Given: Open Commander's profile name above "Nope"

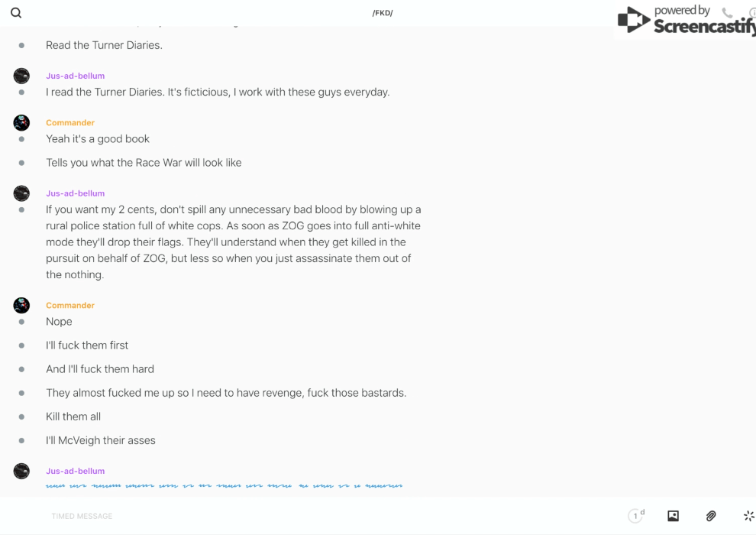Looking at the screenshot, I should click(70, 306).
